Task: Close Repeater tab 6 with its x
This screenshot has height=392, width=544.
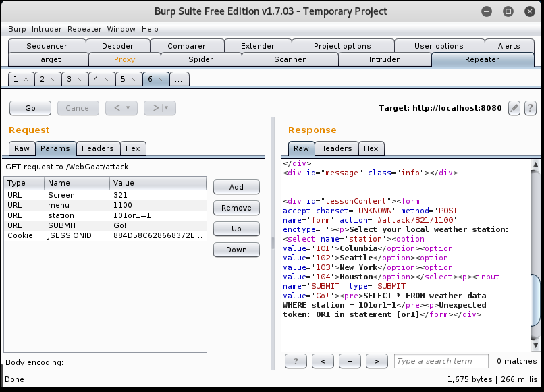Action: (160, 80)
